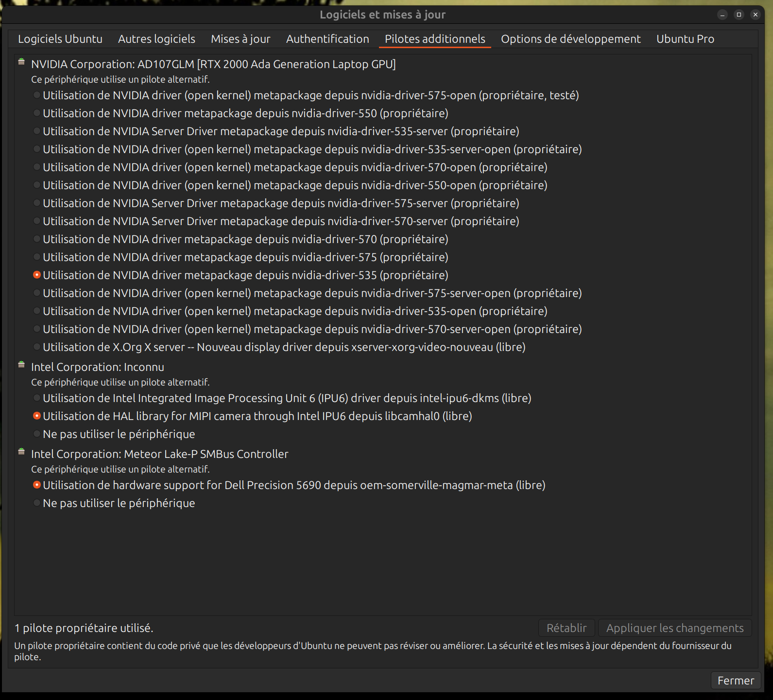Open the Logiciels Ubuntu tab
The height and width of the screenshot is (700, 773).
(60, 39)
